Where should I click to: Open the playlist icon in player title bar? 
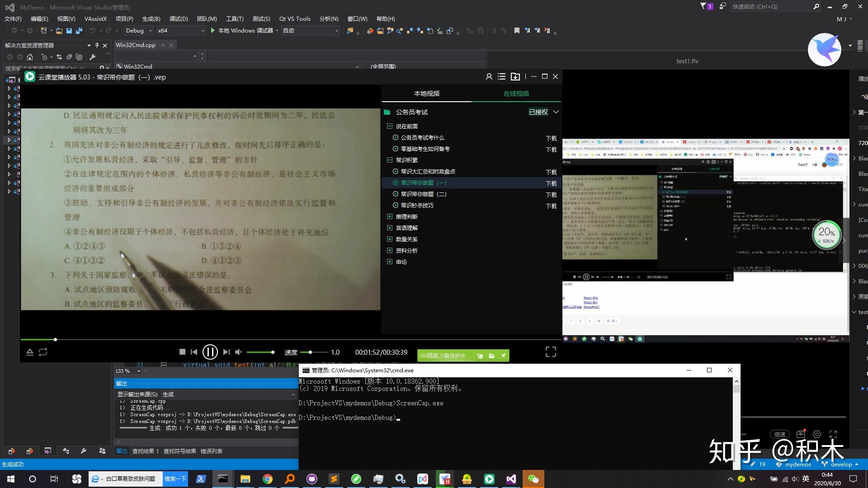(x=501, y=77)
